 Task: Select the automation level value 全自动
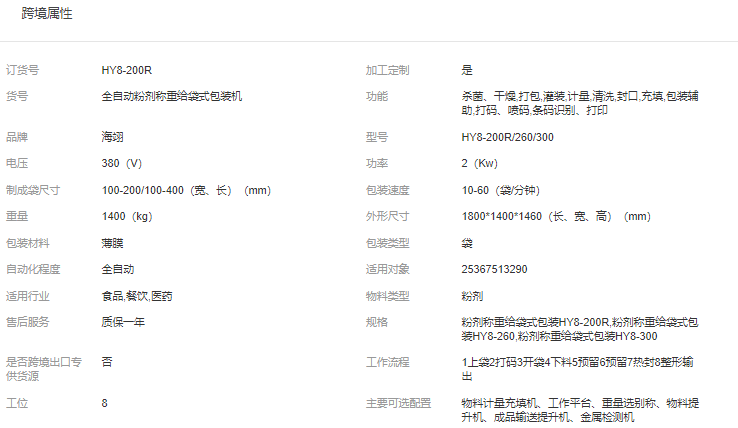(118, 269)
